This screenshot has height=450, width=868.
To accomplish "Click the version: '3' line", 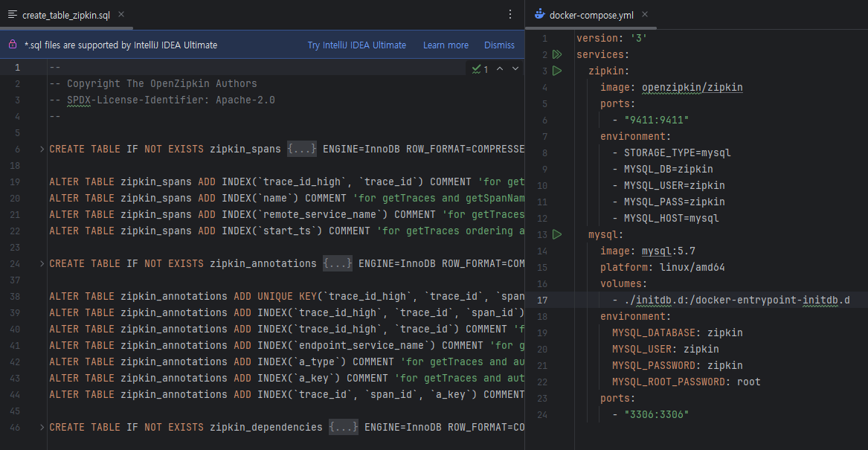I will (x=611, y=38).
